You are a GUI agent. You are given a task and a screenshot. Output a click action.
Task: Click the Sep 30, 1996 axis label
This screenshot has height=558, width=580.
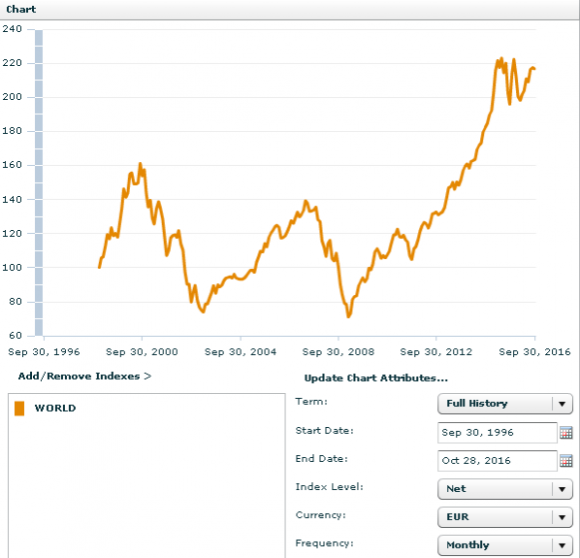click(x=44, y=352)
